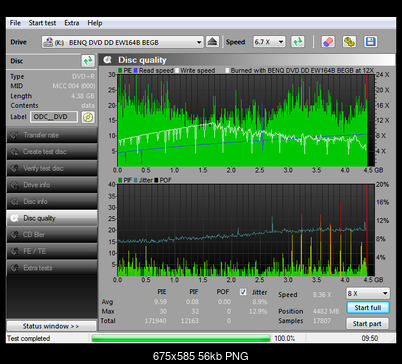
Task: Click the refresh speed icon beside Speed
Action: 298,42
